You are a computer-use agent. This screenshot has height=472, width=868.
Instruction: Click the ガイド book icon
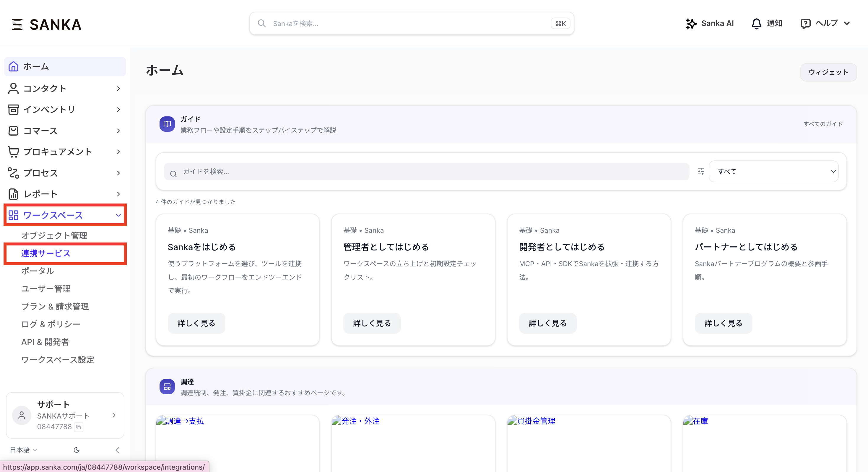click(x=167, y=124)
